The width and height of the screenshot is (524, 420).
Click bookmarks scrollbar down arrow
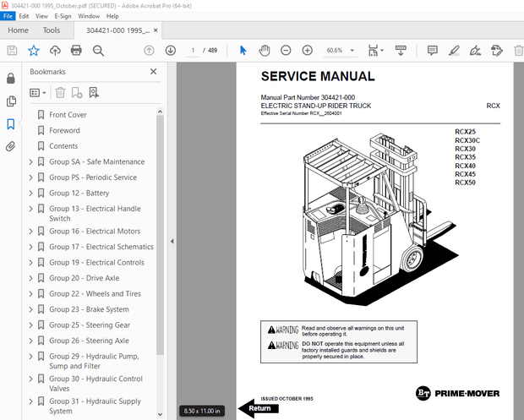coord(160,414)
